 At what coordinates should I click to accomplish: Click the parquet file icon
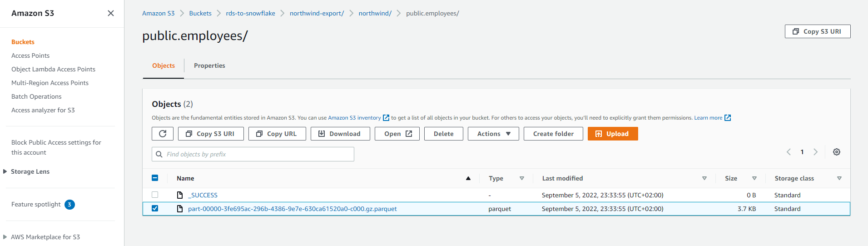[180, 209]
